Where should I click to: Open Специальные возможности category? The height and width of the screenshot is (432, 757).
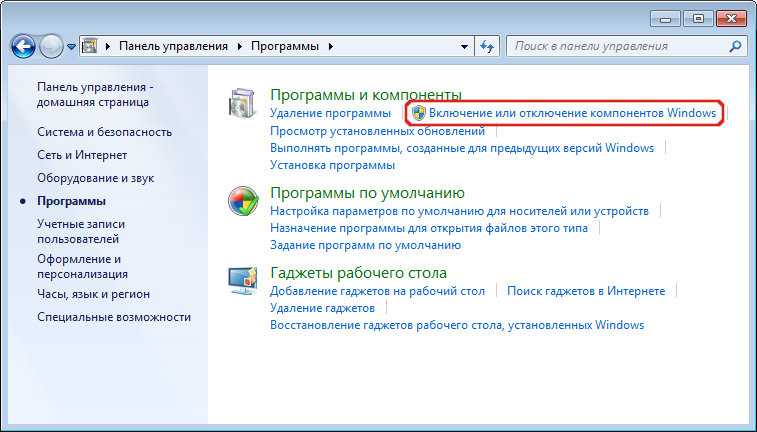click(x=114, y=317)
